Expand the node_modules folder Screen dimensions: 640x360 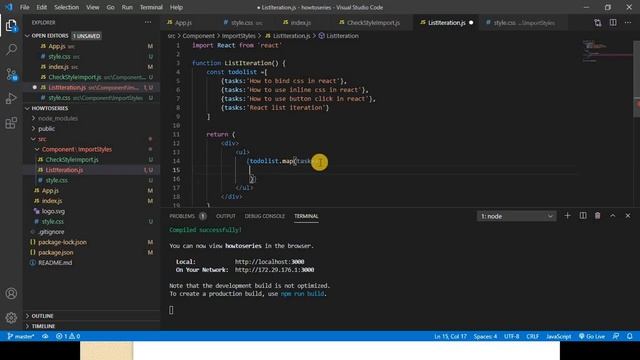click(x=57, y=118)
